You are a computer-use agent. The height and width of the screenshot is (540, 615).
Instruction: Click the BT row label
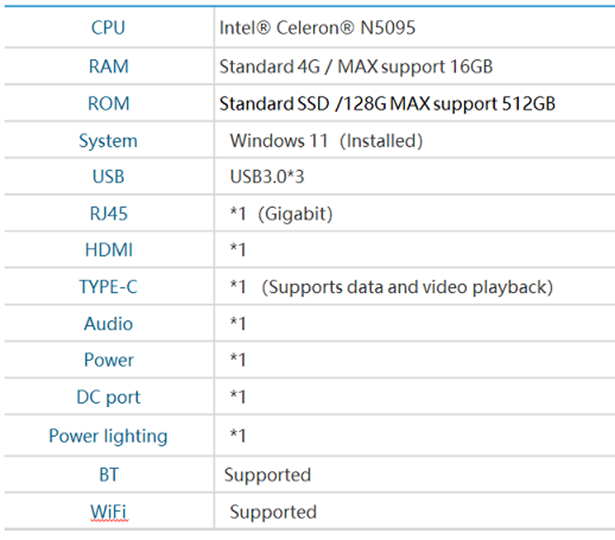pos(109,475)
